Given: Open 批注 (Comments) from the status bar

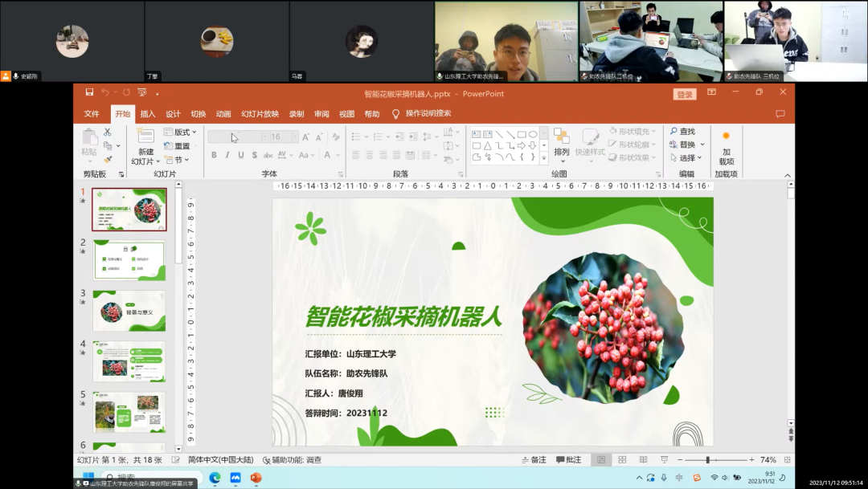Looking at the screenshot, I should tap(571, 459).
